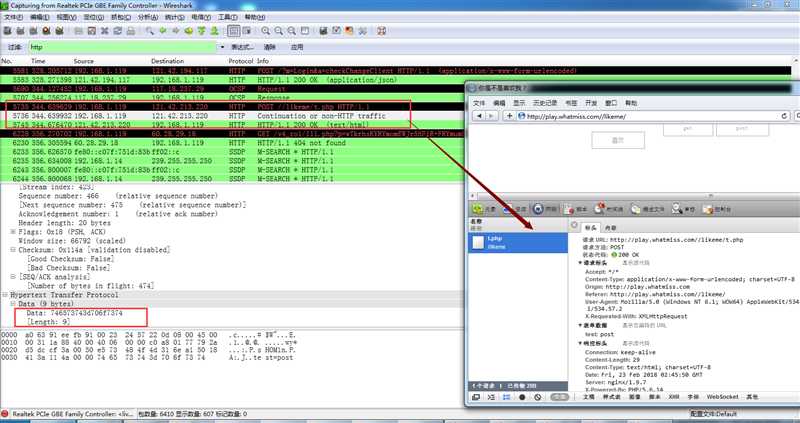Click the browser back navigation arrow

coord(479,116)
